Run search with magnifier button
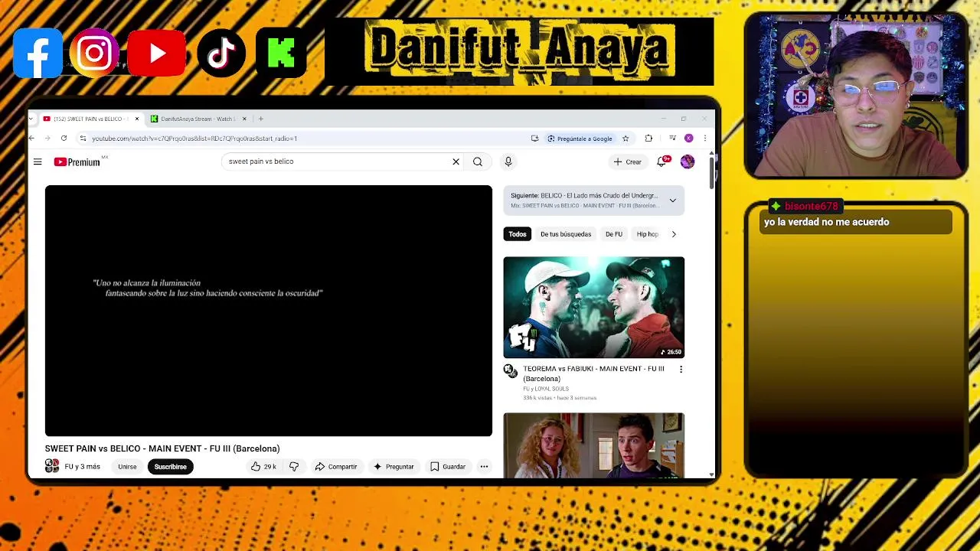 [478, 161]
